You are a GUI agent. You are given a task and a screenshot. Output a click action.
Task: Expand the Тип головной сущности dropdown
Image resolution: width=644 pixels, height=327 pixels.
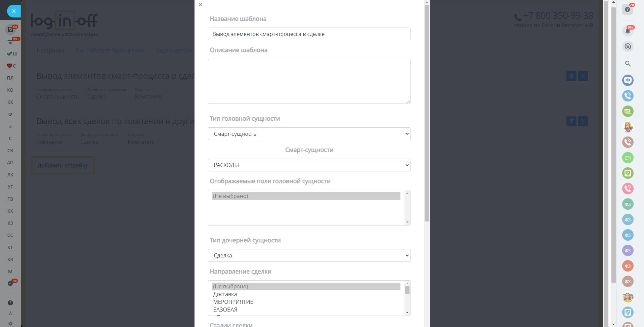(x=309, y=134)
